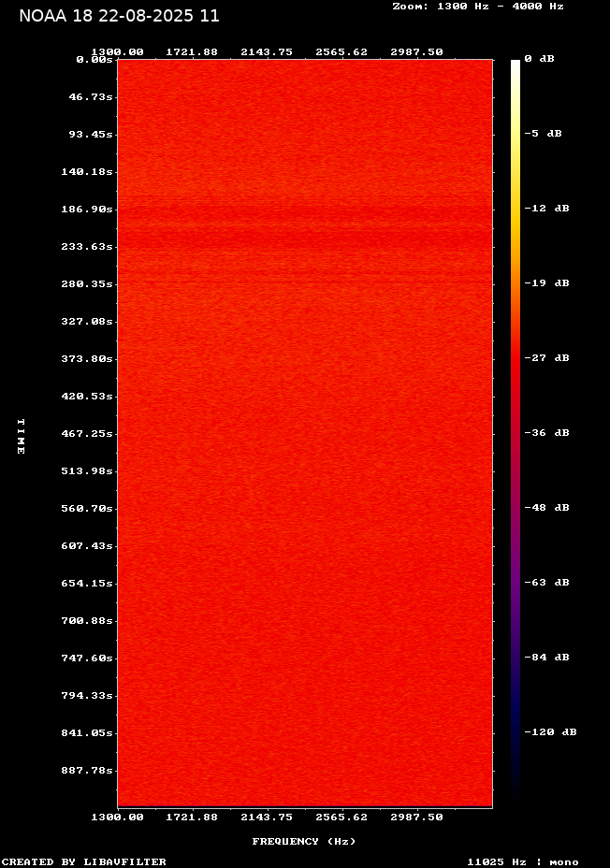Screen dimensions: 610x868
Task: Select the 887.78s time marker
Action: [x=88, y=771]
